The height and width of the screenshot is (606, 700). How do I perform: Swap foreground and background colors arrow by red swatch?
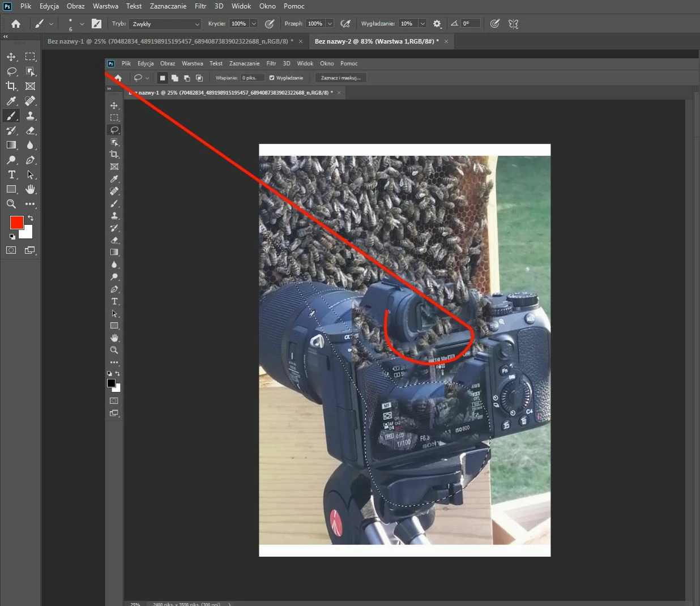31,217
